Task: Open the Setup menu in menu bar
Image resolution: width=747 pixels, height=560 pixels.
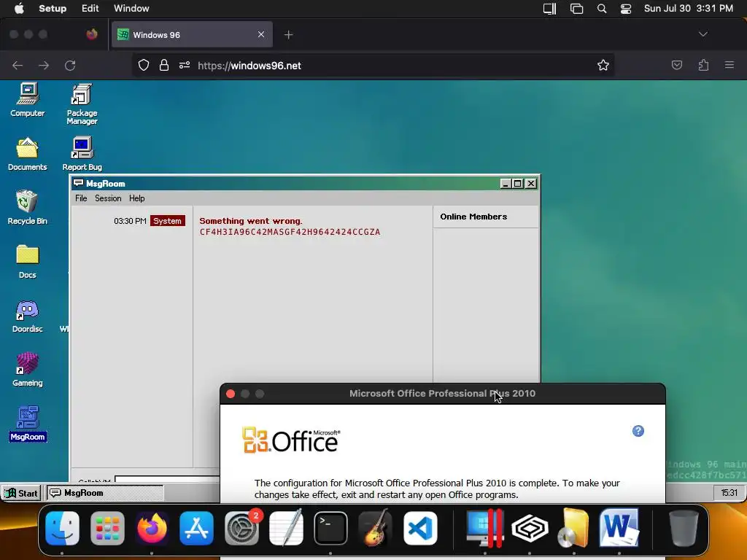Action: 53,9
